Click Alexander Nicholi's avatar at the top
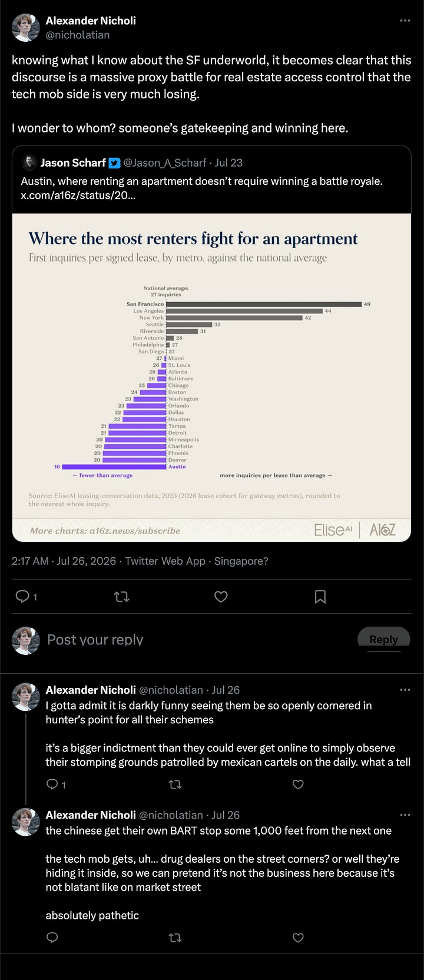Screen dimensions: 424x980 26,28
